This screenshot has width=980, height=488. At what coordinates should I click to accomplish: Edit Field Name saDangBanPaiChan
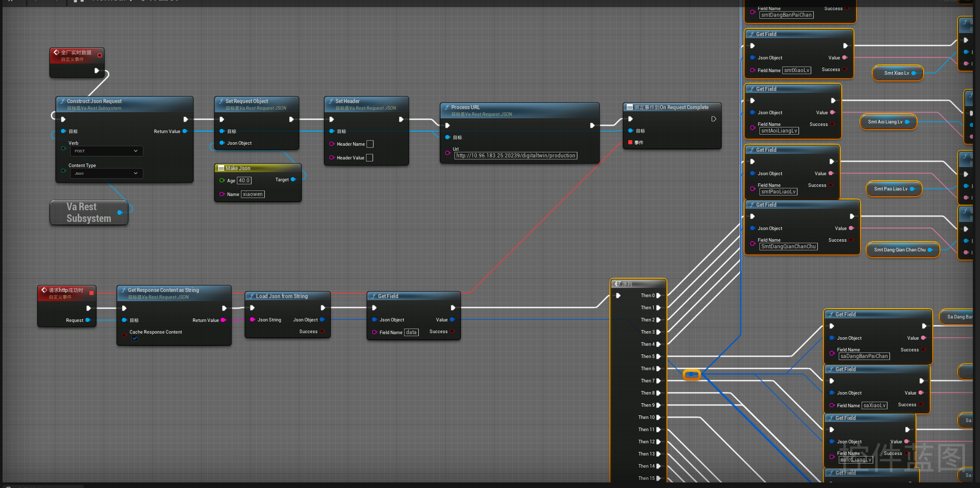[864, 356]
